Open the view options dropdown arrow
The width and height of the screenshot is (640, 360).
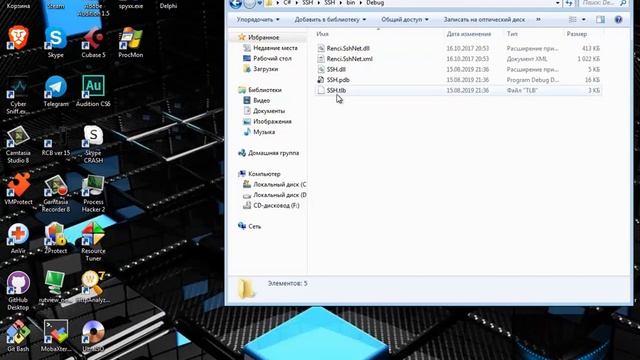tap(584, 20)
